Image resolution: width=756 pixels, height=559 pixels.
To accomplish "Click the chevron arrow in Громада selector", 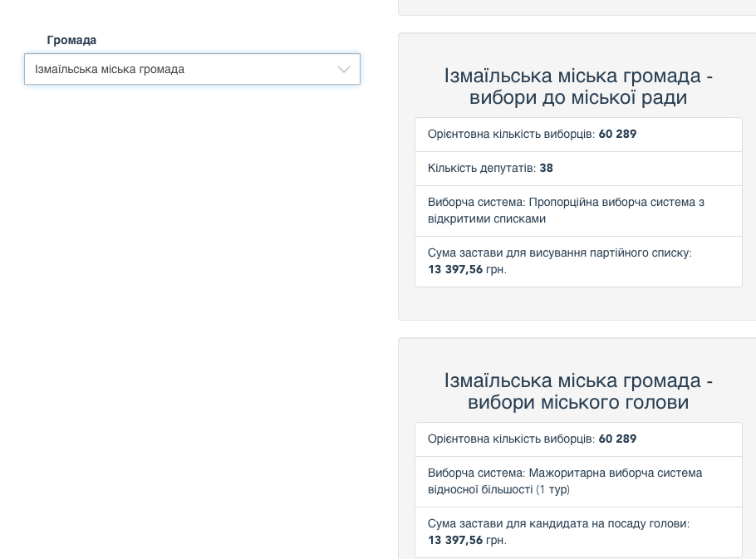I will click(x=344, y=70).
